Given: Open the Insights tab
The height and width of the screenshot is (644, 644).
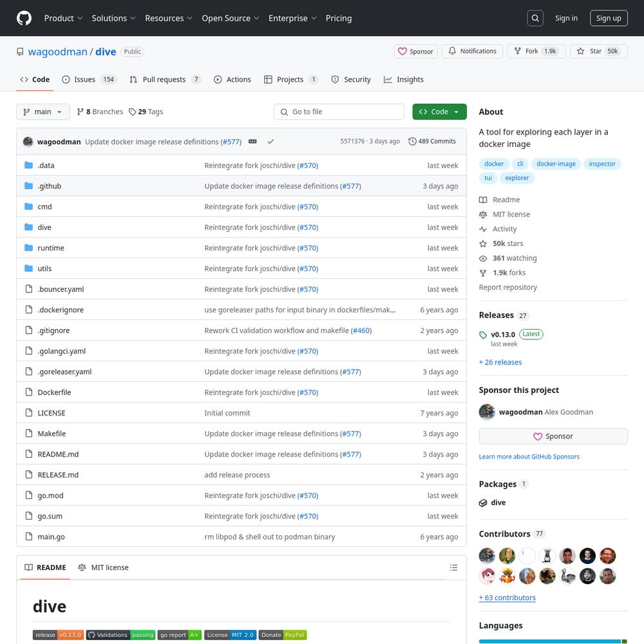Looking at the screenshot, I should (x=404, y=80).
